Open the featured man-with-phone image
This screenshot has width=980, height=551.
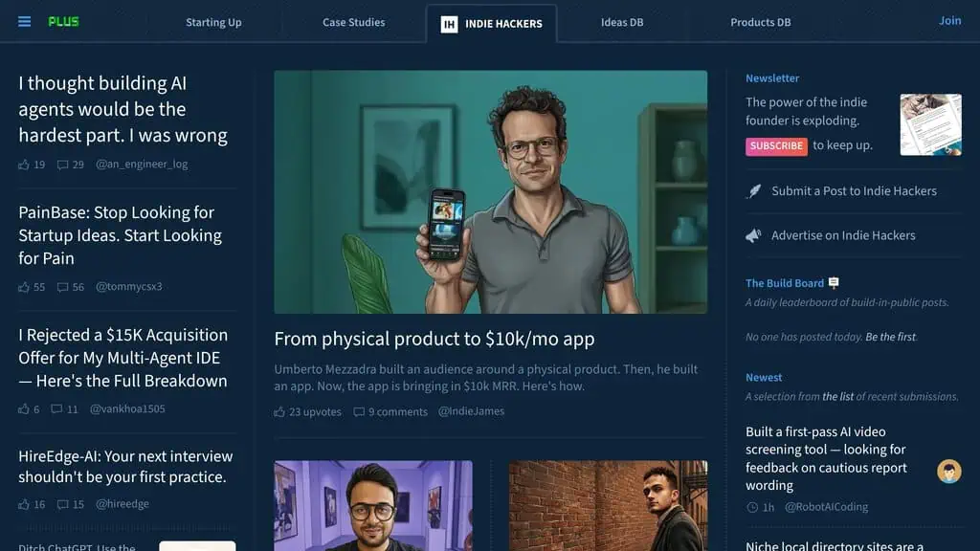pos(491,191)
